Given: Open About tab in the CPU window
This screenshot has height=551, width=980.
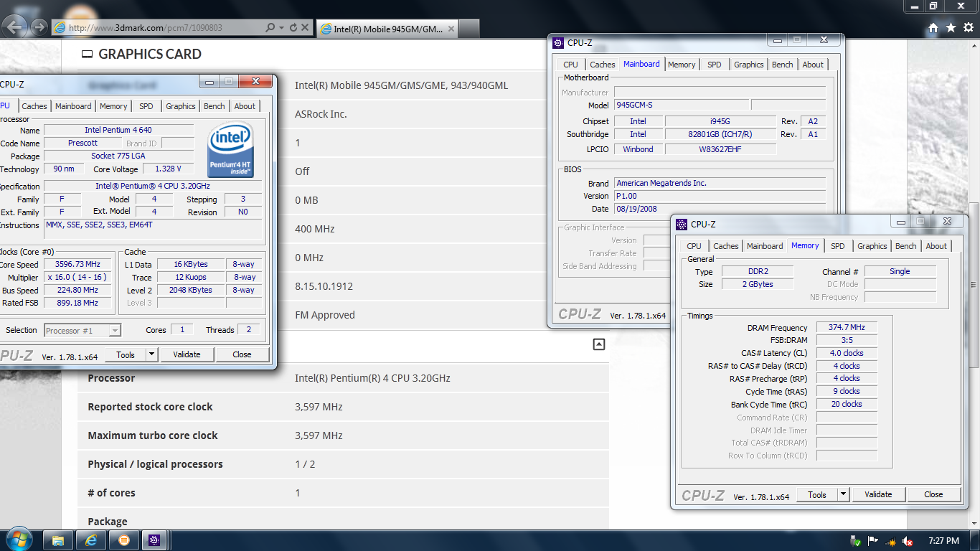Looking at the screenshot, I should pos(245,106).
